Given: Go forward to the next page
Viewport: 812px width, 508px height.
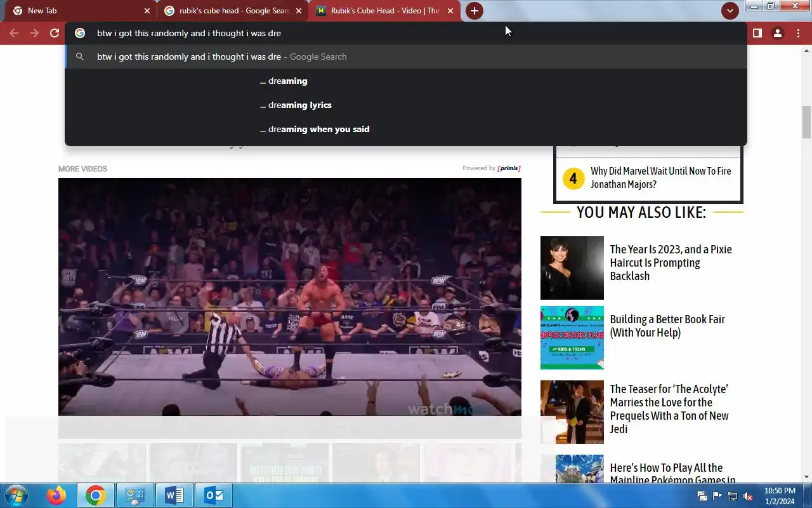Looking at the screenshot, I should pyautogui.click(x=34, y=33).
